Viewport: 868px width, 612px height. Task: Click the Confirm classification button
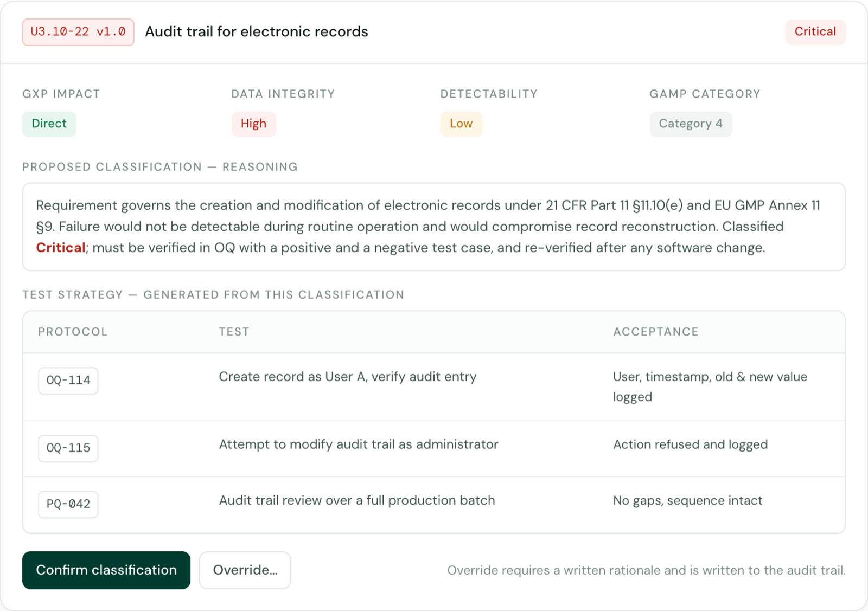(106, 570)
